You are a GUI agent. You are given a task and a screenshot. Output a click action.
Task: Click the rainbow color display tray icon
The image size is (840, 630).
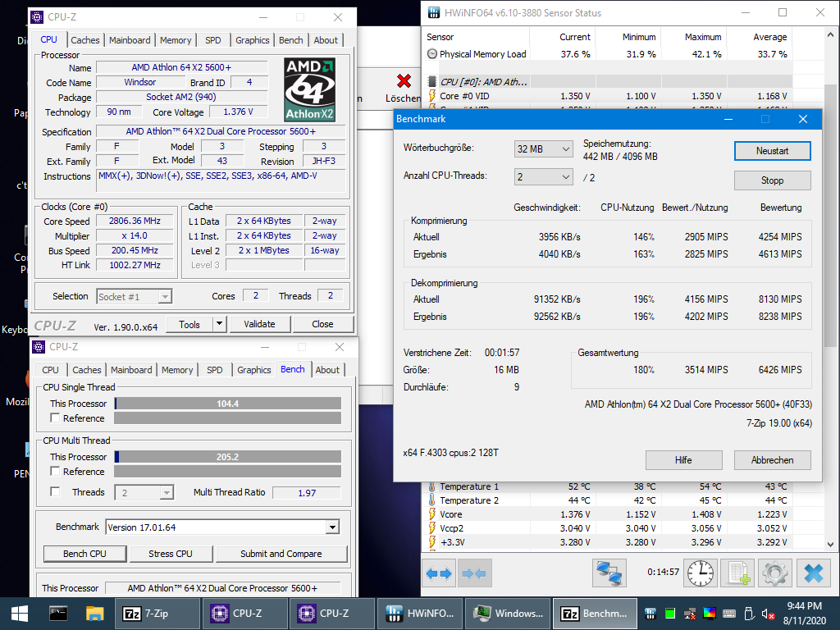[x=710, y=614]
